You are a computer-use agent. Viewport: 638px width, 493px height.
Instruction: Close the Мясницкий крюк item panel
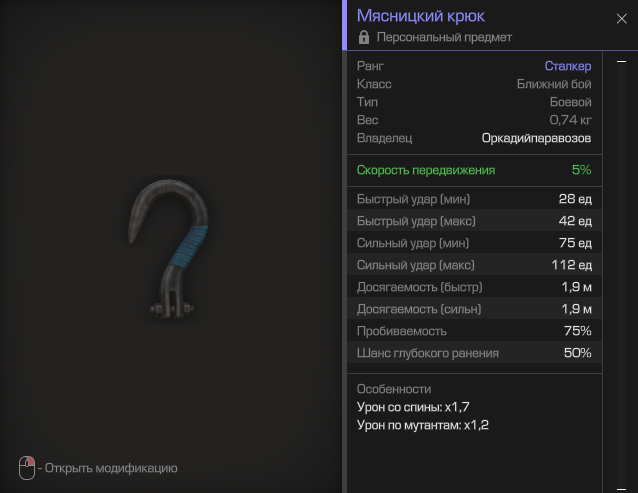[621, 18]
